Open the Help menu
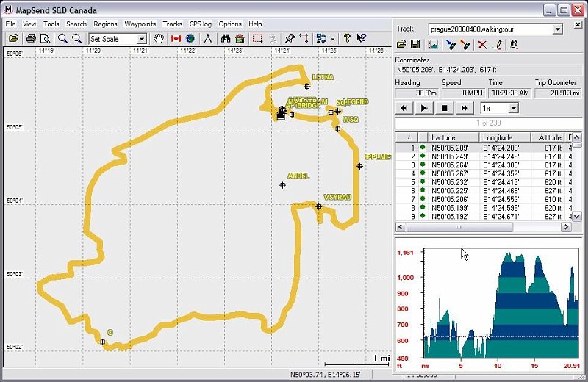Screen dimensions: 588x382 click(x=255, y=24)
